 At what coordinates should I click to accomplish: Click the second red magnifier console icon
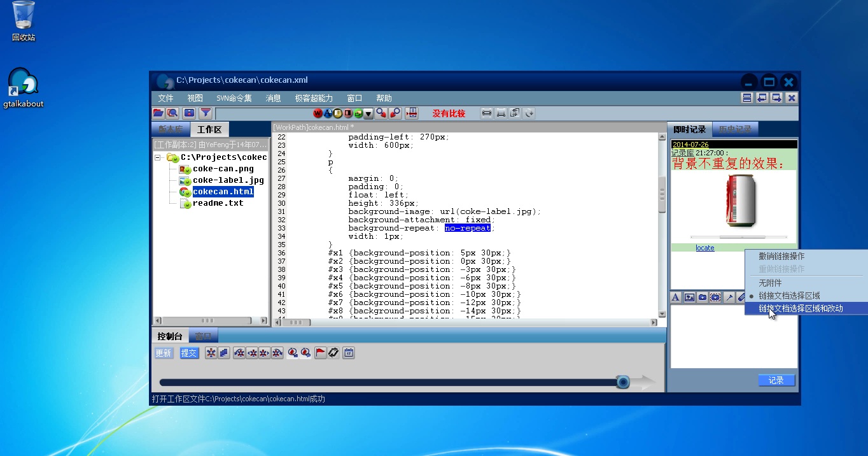point(305,353)
